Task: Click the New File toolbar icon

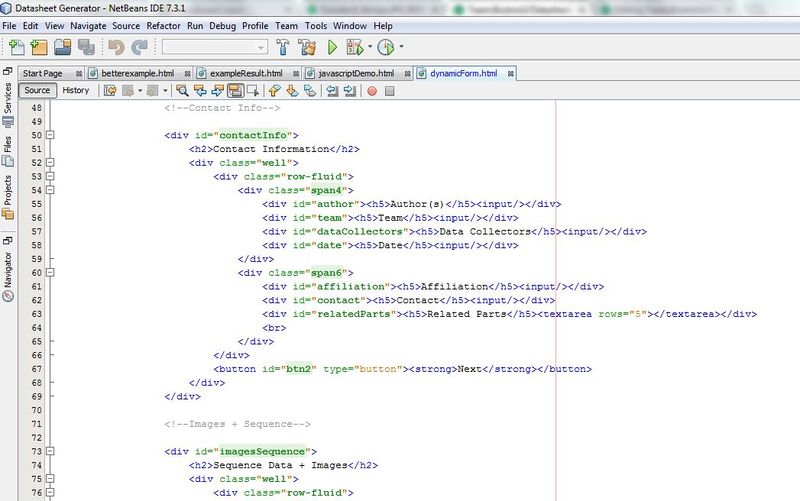Action: click(17, 47)
